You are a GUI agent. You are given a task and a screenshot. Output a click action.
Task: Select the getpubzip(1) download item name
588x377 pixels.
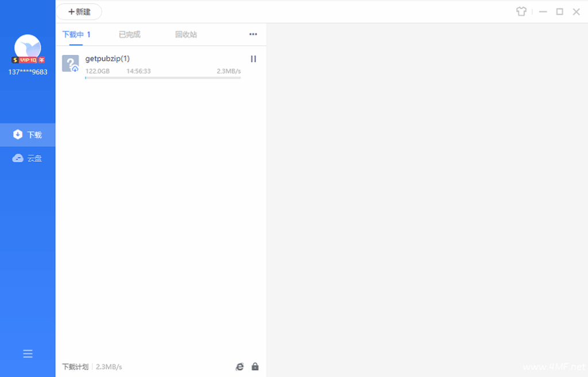pyautogui.click(x=107, y=59)
